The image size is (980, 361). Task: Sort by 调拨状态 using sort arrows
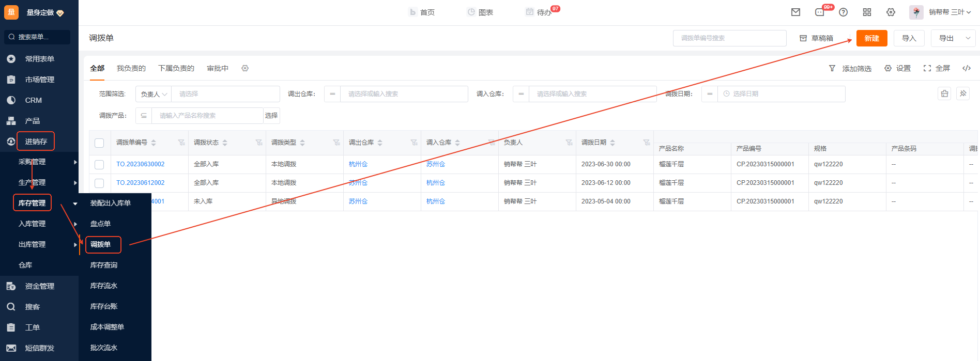(225, 143)
